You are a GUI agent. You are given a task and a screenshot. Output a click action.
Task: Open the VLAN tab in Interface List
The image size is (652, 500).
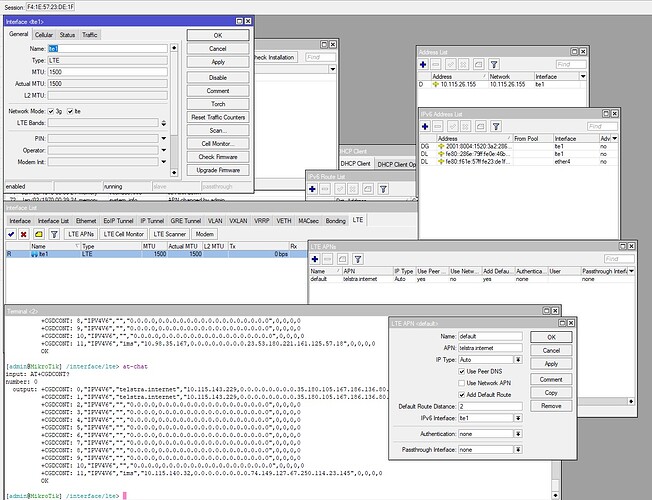215,221
